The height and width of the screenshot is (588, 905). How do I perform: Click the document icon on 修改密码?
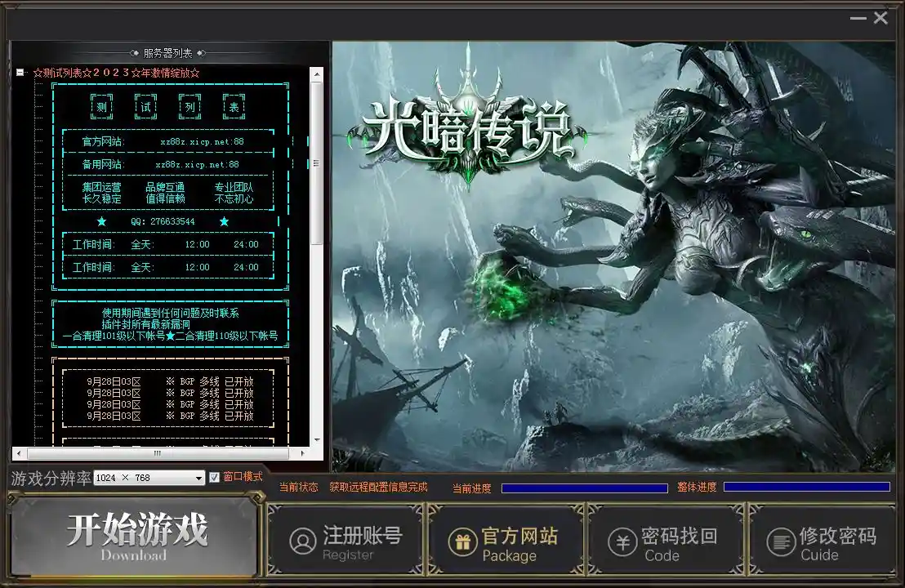[781, 541]
